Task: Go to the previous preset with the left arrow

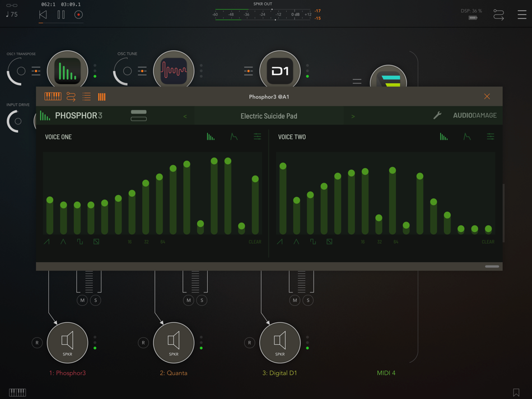Action: click(x=185, y=115)
